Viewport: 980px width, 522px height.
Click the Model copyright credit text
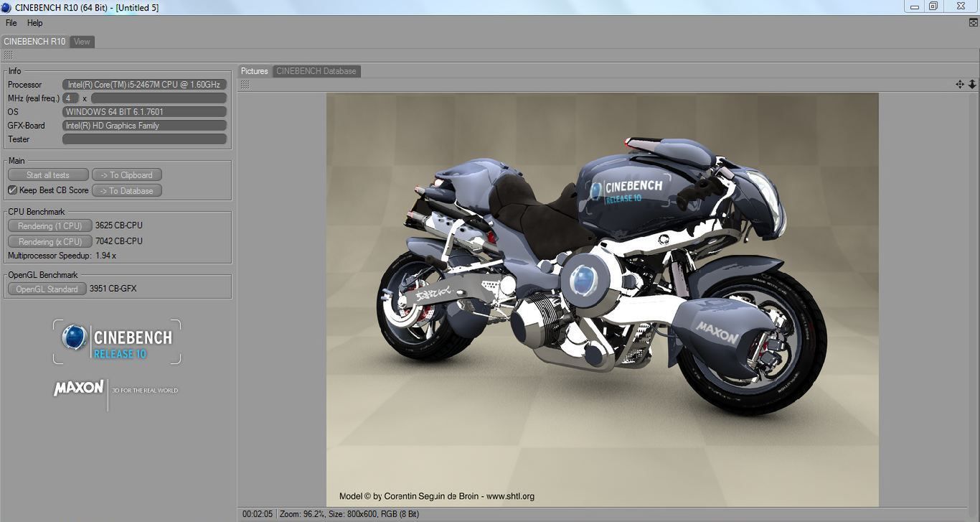437,496
